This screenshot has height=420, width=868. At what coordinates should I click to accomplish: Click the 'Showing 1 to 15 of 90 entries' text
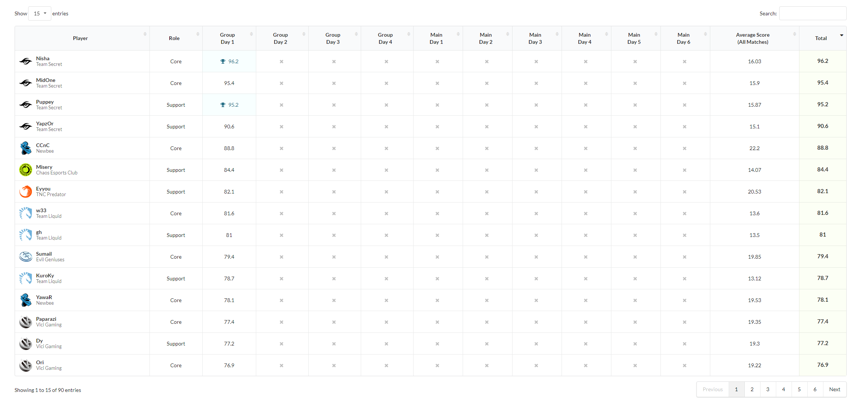coord(48,390)
